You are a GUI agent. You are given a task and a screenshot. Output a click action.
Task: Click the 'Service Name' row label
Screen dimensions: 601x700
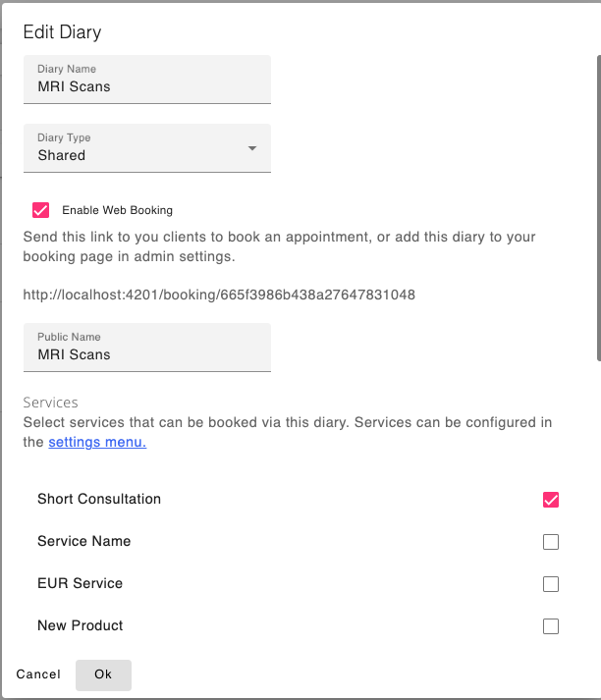(x=83, y=541)
